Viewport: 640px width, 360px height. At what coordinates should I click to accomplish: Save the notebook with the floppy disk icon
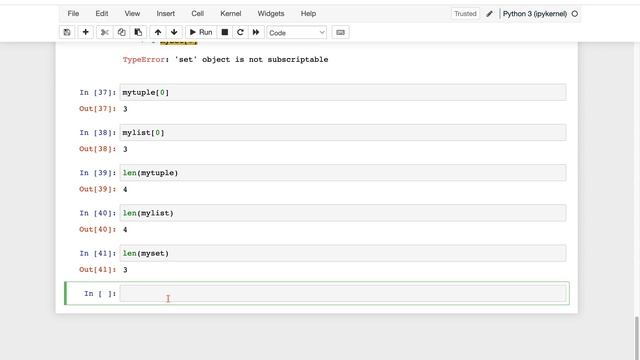[67, 32]
